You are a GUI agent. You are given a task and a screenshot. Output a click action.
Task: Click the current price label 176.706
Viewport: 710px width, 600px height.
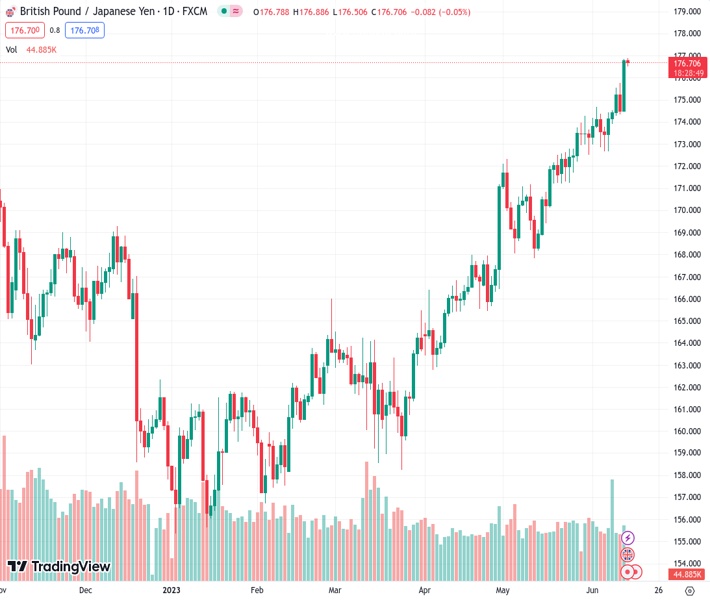point(687,63)
